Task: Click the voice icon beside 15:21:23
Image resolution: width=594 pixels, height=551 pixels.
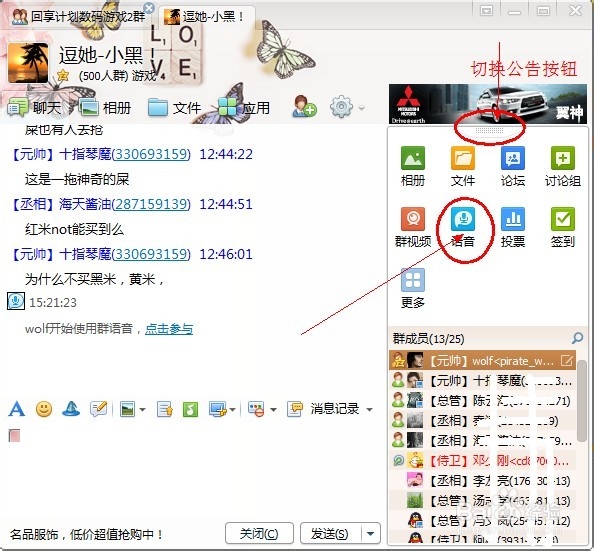Action: pos(16,301)
